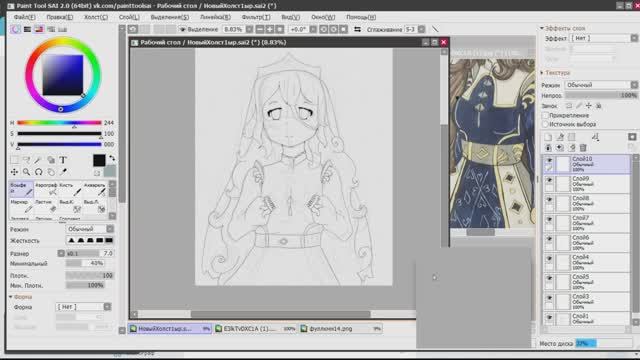
Task: Click the black foreground color swatch
Action: pyautogui.click(x=99, y=160)
